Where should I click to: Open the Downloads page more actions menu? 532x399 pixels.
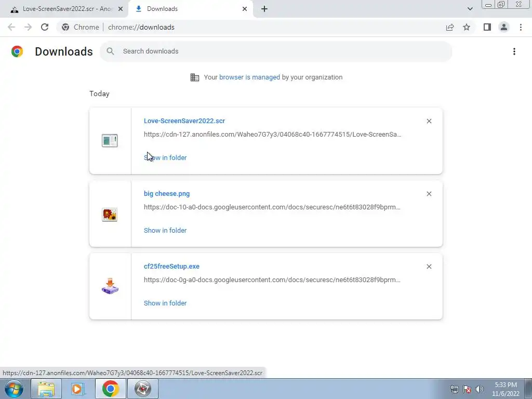point(514,51)
